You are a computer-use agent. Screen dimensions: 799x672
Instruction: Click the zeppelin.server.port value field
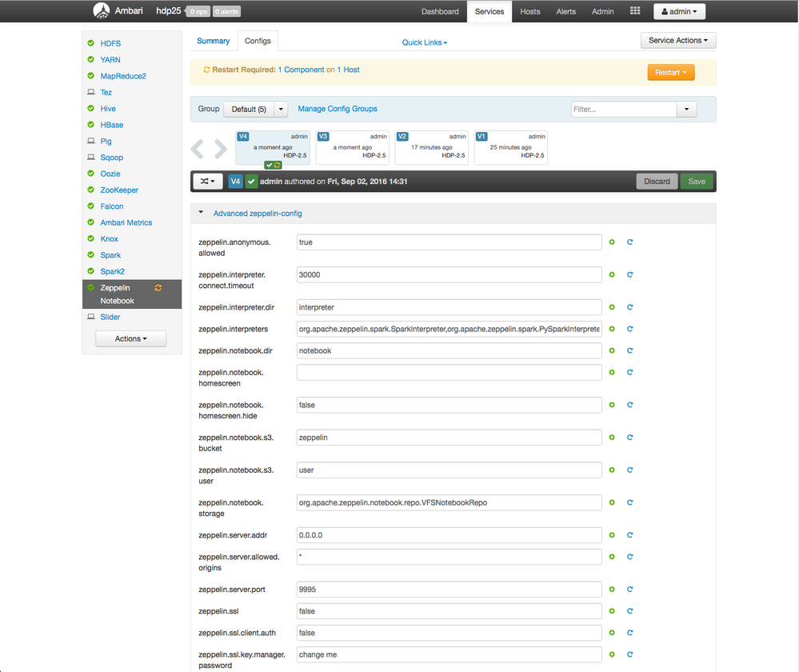click(x=449, y=590)
